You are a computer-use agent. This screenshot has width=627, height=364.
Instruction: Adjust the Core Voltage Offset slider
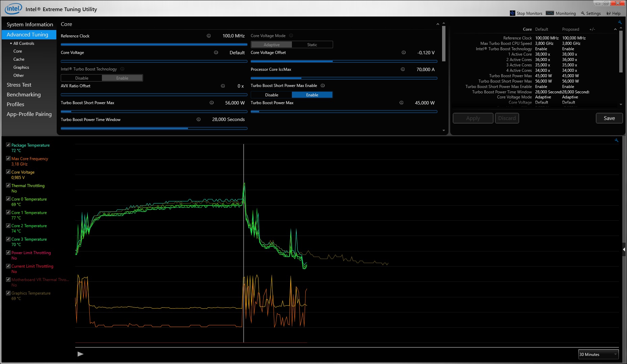click(x=344, y=61)
